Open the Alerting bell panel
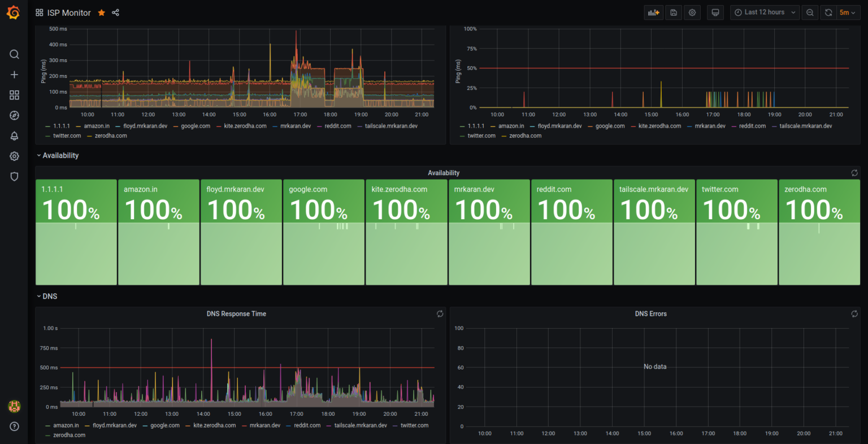Viewport: 868px width, 444px height. (x=14, y=136)
